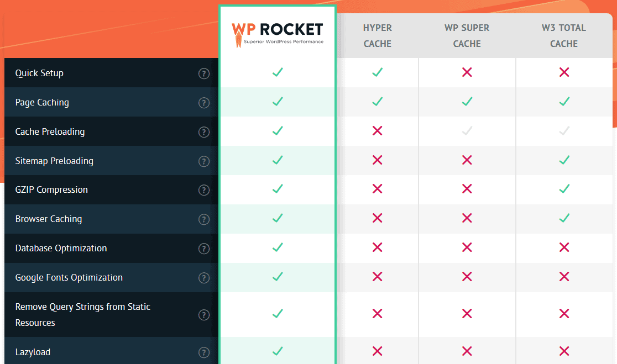Screen dimensions: 617x364
Task: Click the GZIP Compression row label
Action: pos(51,190)
